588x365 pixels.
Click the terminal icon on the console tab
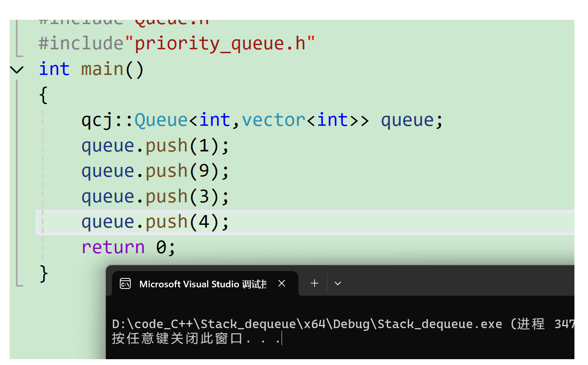(125, 284)
